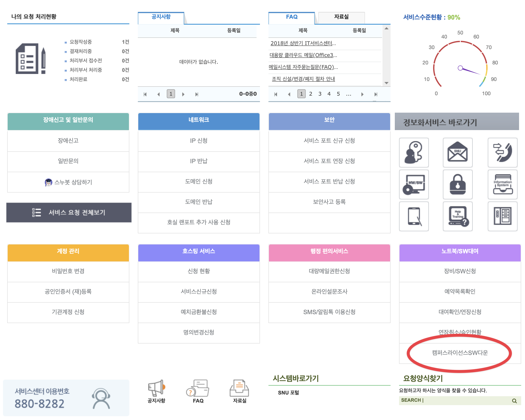The width and height of the screenshot is (525, 420).
Task: Open 조직 신설/변경/폐지 절차 안내 entry
Action: [x=303, y=79]
